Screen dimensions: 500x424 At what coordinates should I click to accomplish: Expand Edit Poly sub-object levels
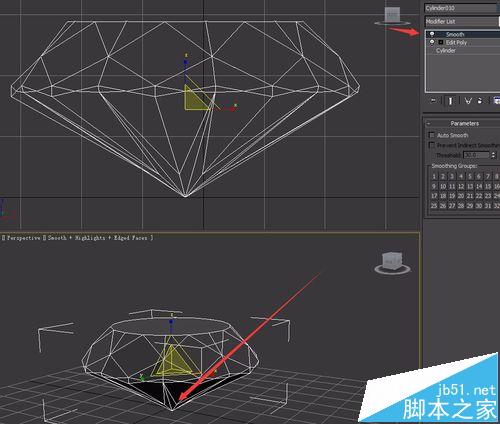click(x=441, y=42)
